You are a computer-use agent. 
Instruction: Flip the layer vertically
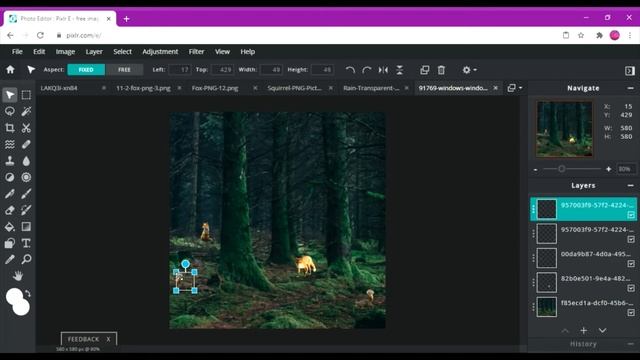400,70
